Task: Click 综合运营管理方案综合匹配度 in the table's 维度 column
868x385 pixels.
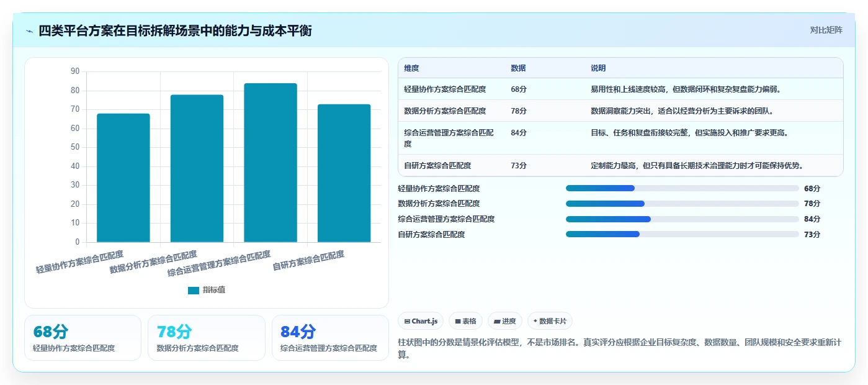Action: point(449,138)
